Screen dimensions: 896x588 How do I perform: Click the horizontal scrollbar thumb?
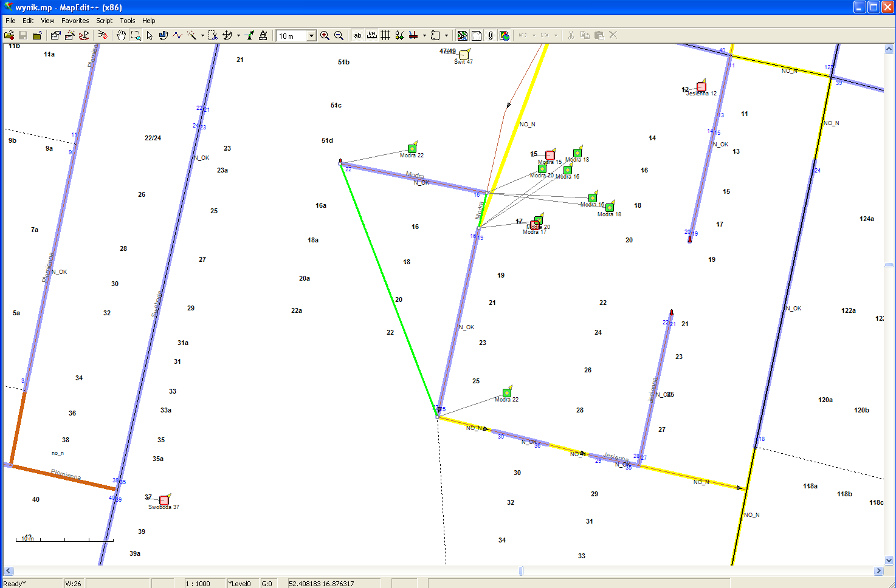(x=521, y=571)
